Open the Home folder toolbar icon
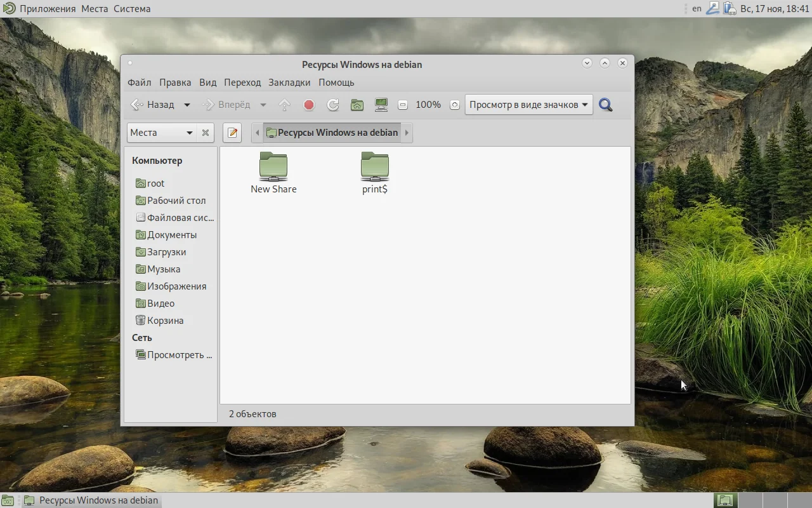 tap(357, 105)
